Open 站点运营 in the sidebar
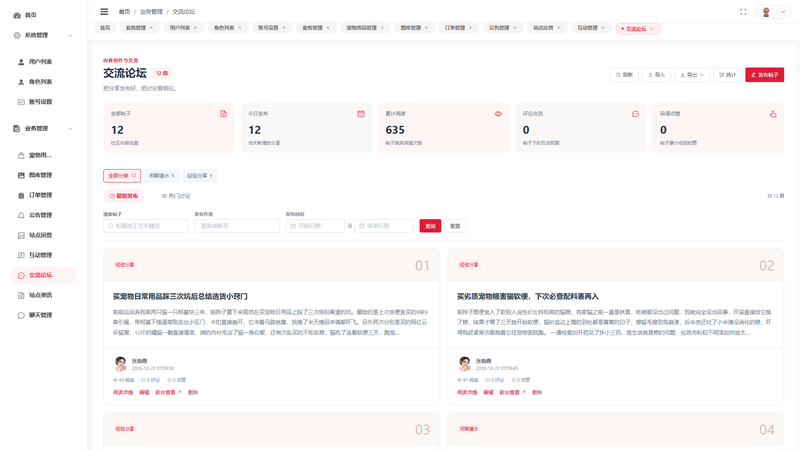The image size is (800, 450). pyautogui.click(x=41, y=235)
